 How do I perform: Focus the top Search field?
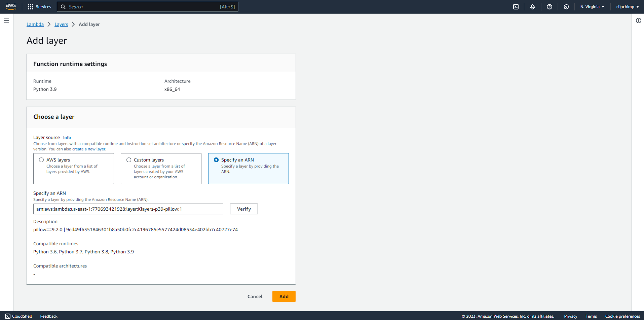tap(148, 7)
